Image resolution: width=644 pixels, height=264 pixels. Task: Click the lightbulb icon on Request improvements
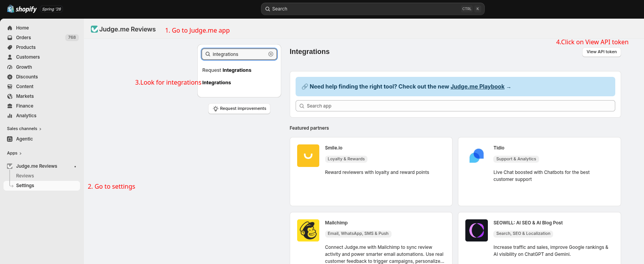tap(216, 109)
